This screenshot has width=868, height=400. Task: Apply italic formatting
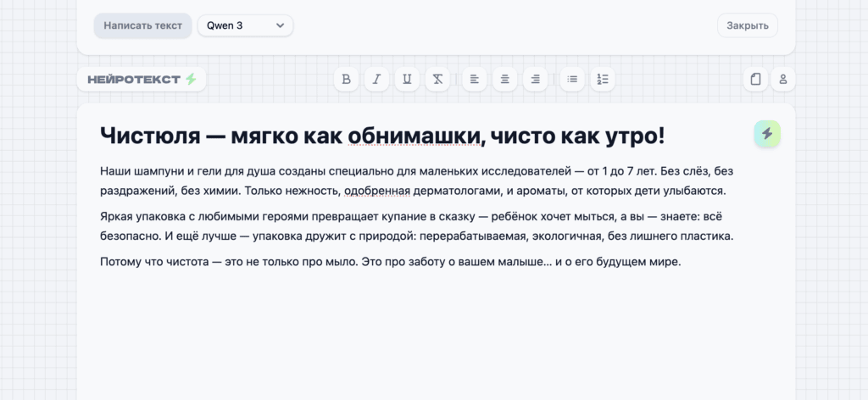pos(376,79)
